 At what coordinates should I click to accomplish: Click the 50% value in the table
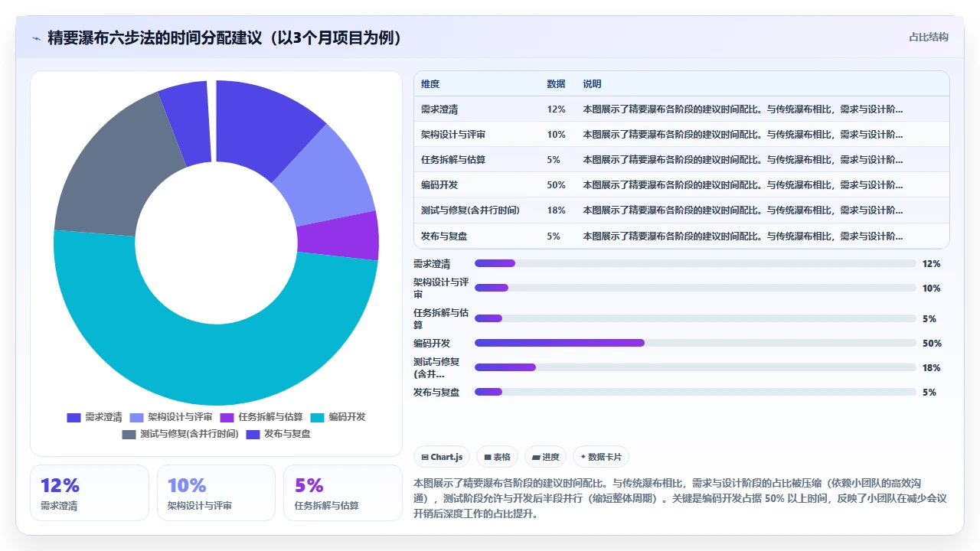point(556,185)
